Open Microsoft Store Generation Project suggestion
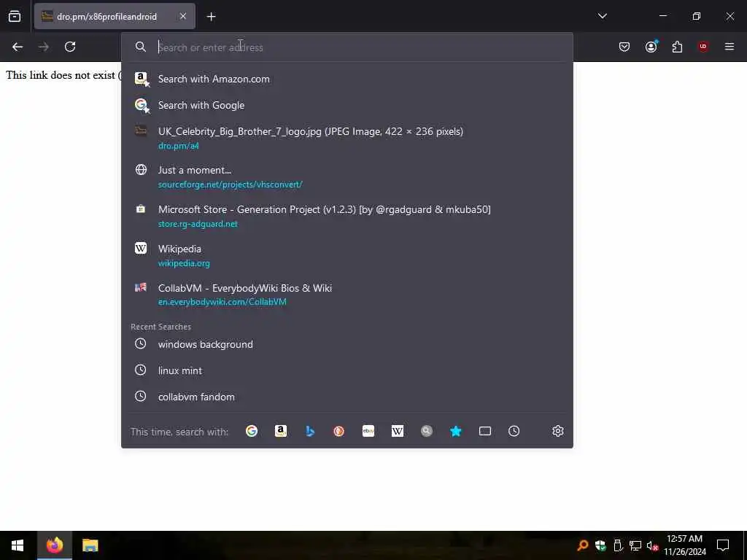This screenshot has width=747, height=560. coord(347,216)
